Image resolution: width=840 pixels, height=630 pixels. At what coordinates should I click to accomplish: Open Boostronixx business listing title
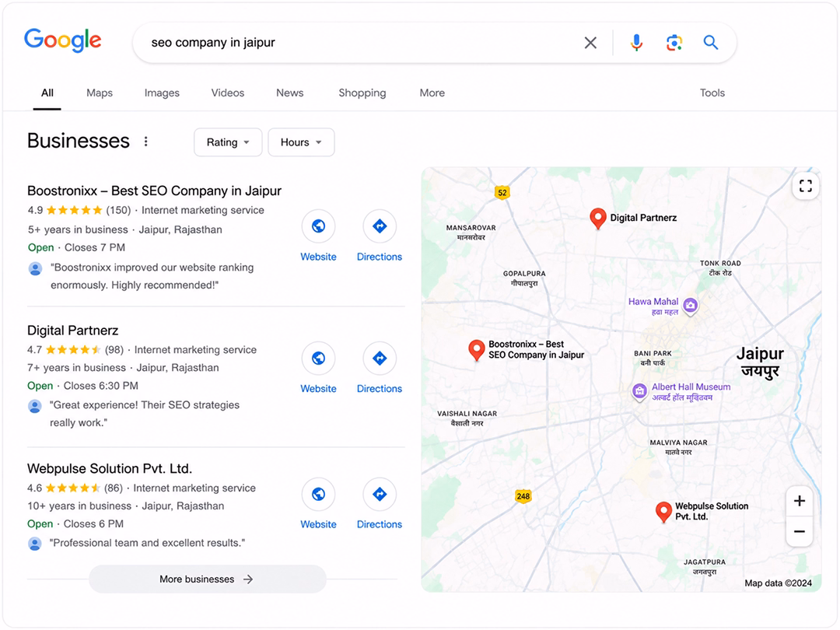click(x=154, y=191)
